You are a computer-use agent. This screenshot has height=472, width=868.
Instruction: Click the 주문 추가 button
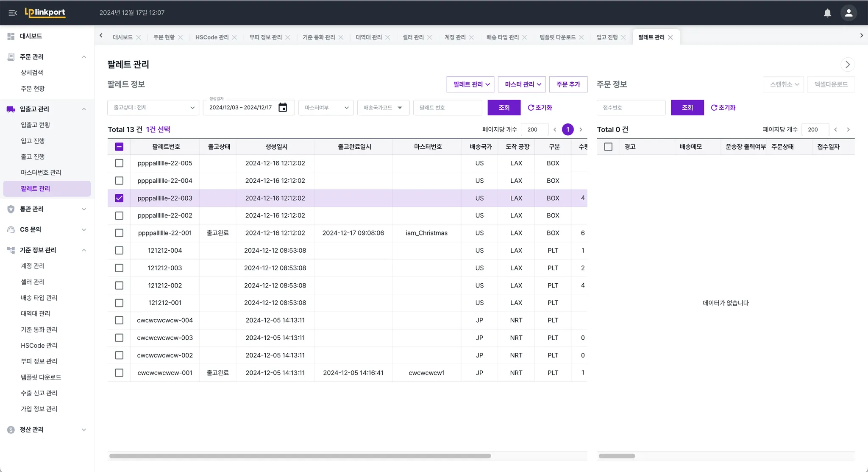tap(568, 84)
